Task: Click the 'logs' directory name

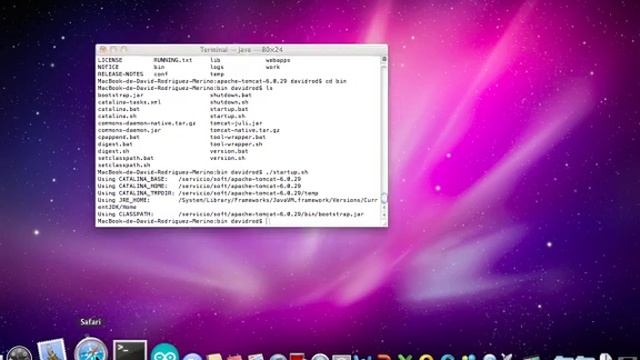Action: tap(217, 67)
